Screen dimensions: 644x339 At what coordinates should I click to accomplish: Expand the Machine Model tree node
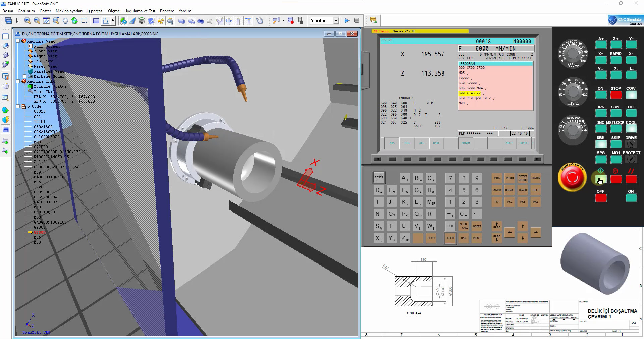tap(25, 76)
